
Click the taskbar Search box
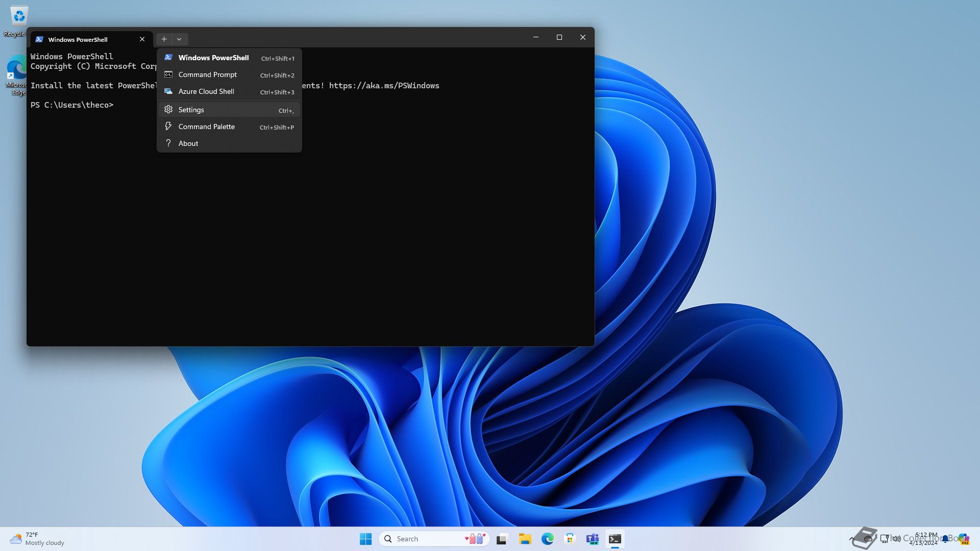(x=434, y=539)
